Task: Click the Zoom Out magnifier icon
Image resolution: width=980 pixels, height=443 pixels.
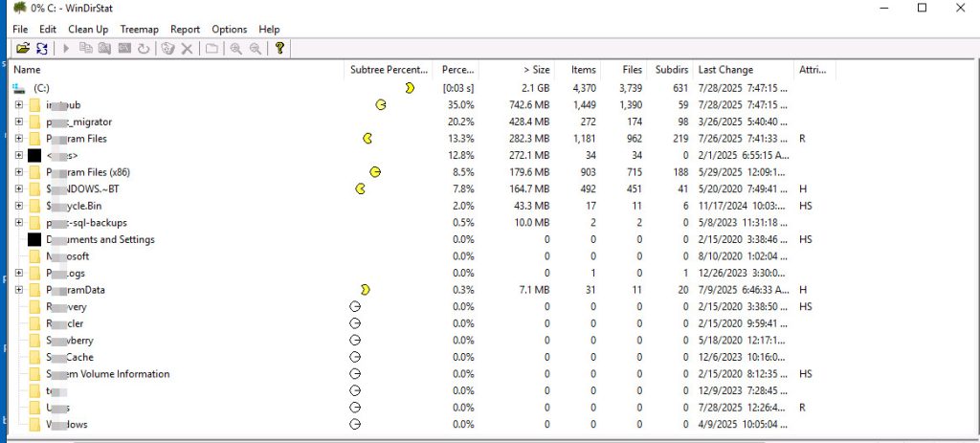Action: tap(255, 49)
